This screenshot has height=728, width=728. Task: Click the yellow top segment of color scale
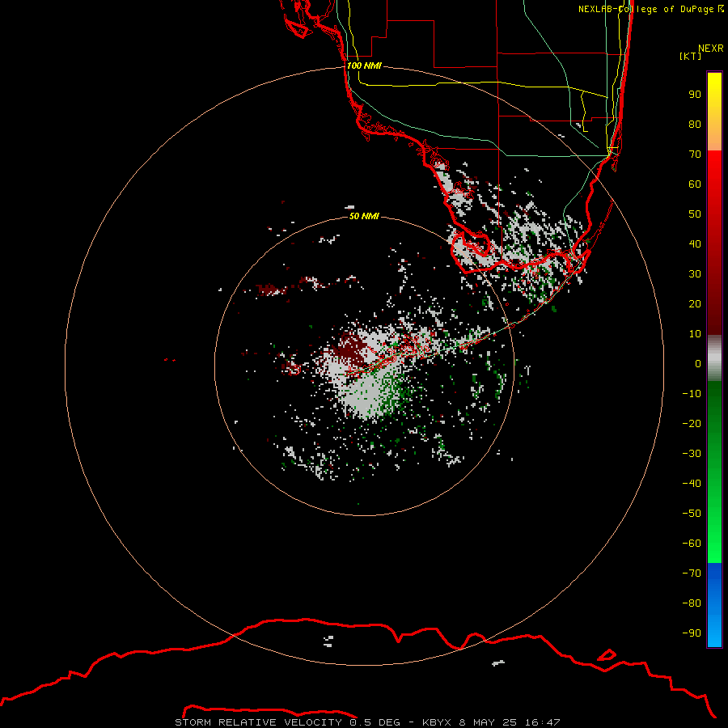pos(714,112)
